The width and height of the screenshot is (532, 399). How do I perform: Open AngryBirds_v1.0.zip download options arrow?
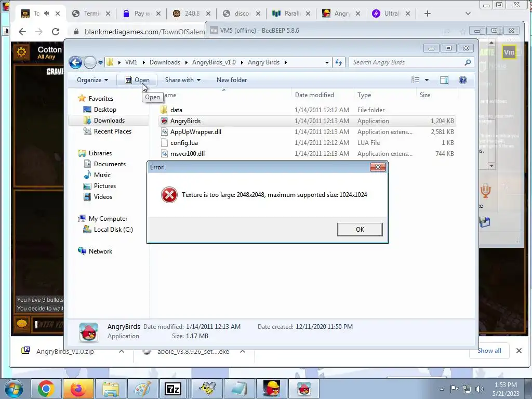coord(122,352)
